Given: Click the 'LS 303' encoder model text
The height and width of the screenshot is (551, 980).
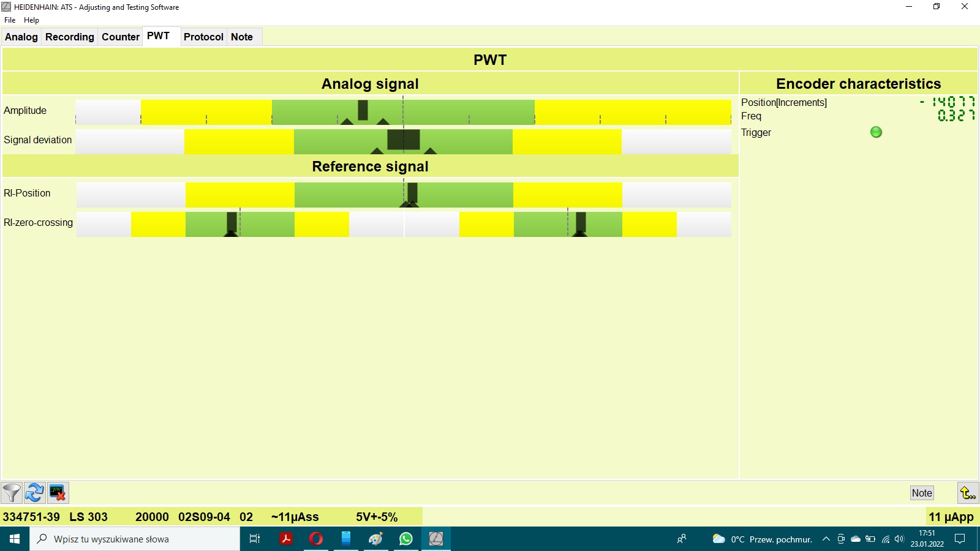Looking at the screenshot, I should (88, 517).
